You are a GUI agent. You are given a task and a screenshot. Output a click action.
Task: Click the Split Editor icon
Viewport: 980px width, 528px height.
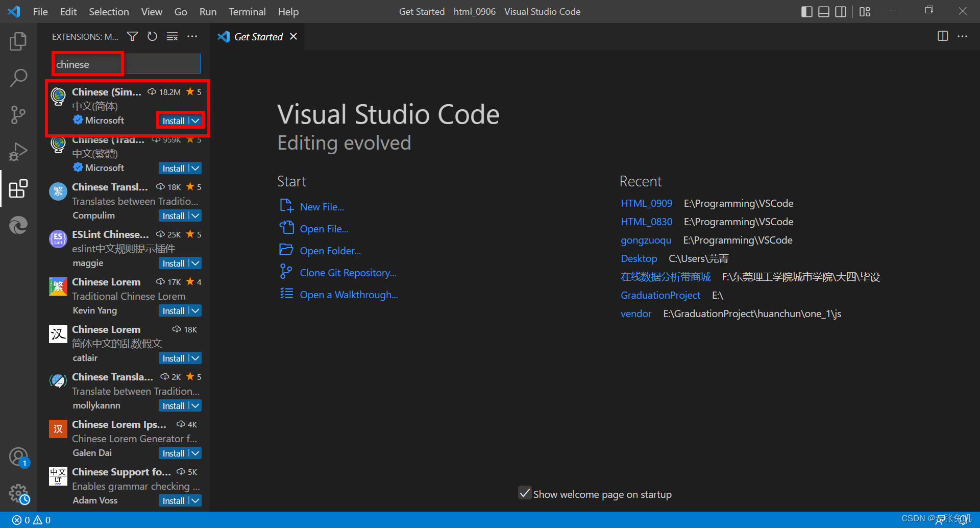point(943,36)
